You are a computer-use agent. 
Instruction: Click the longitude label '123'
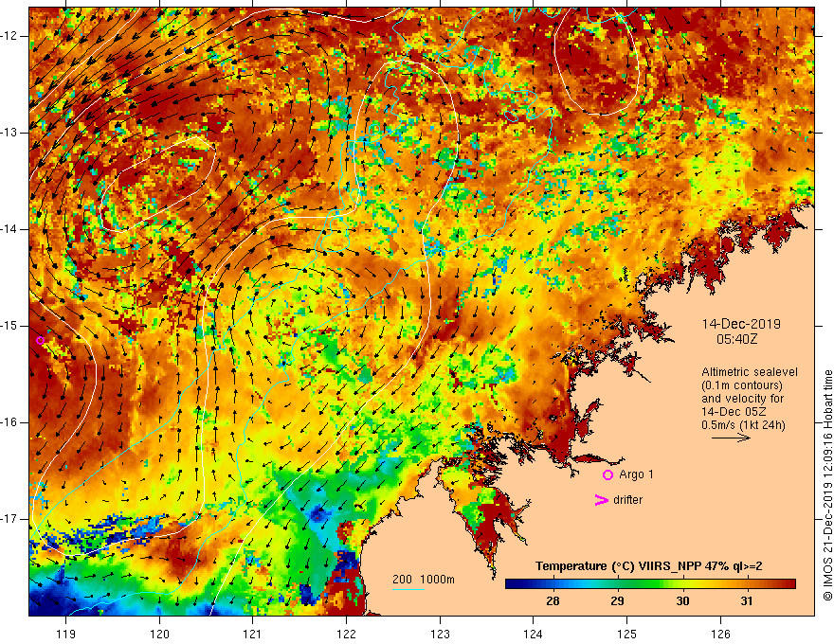(x=440, y=634)
